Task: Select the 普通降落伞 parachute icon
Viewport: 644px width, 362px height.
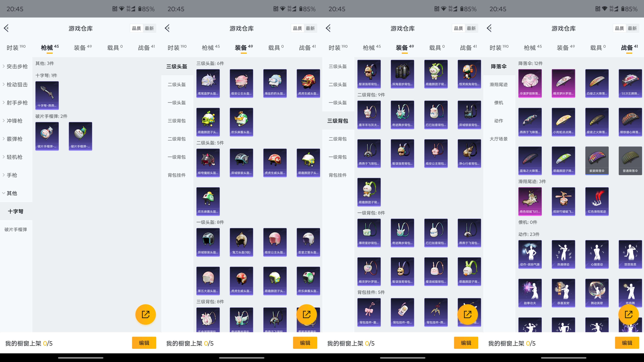Action: pyautogui.click(x=630, y=161)
